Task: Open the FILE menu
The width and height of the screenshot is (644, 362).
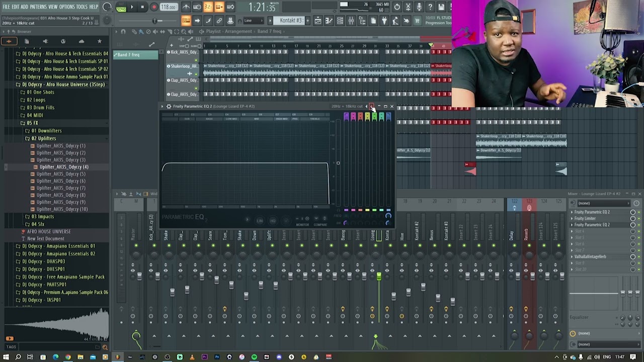Action: (x=6, y=7)
